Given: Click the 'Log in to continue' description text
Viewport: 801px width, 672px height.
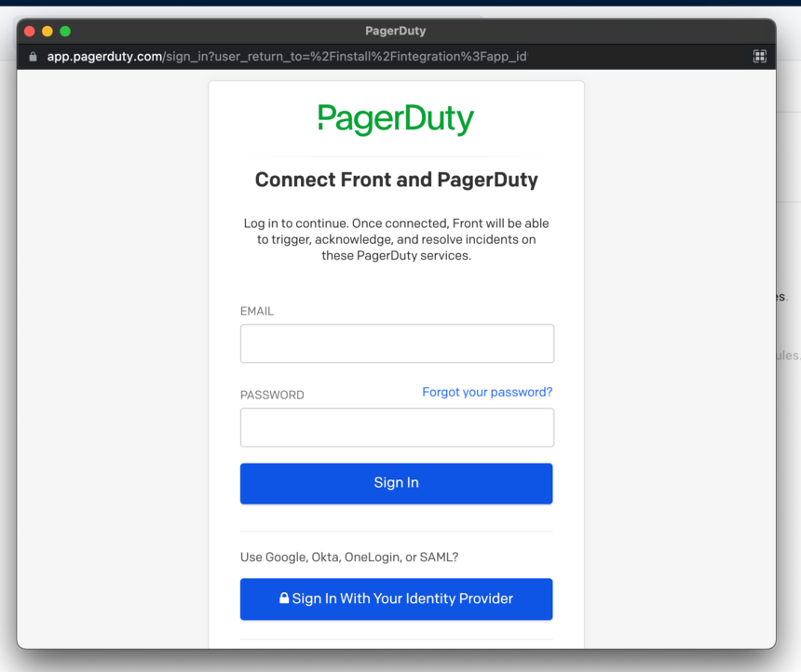Looking at the screenshot, I should point(397,239).
